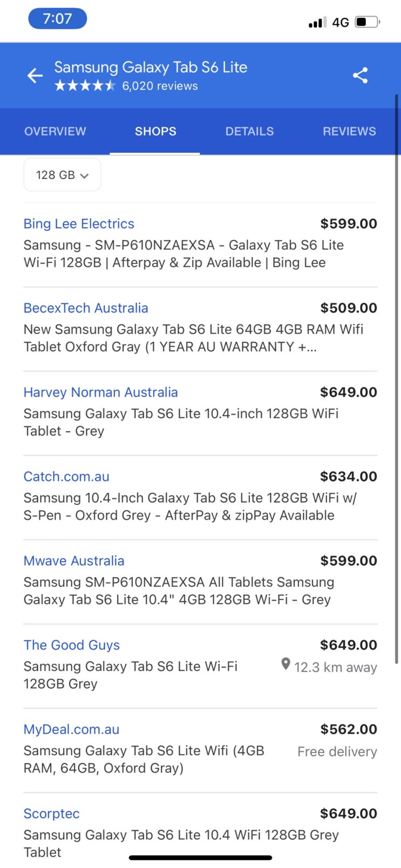The image size is (401, 868).
Task: Switch to the Details tab
Action: (249, 131)
